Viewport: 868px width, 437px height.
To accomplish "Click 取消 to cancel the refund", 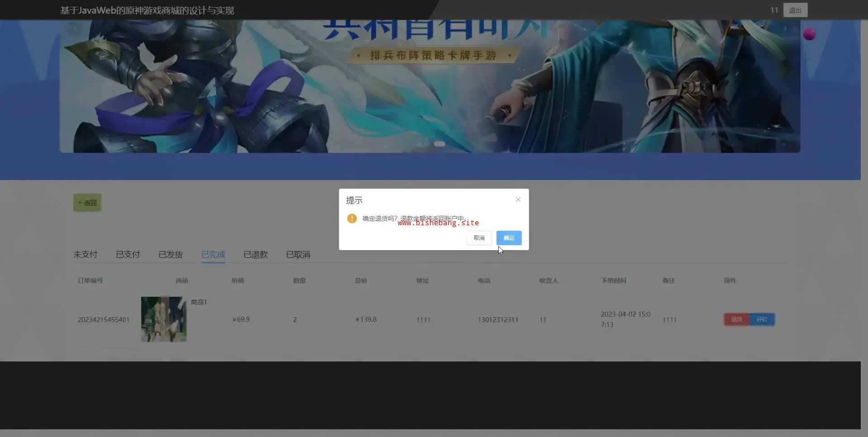I will tap(479, 238).
